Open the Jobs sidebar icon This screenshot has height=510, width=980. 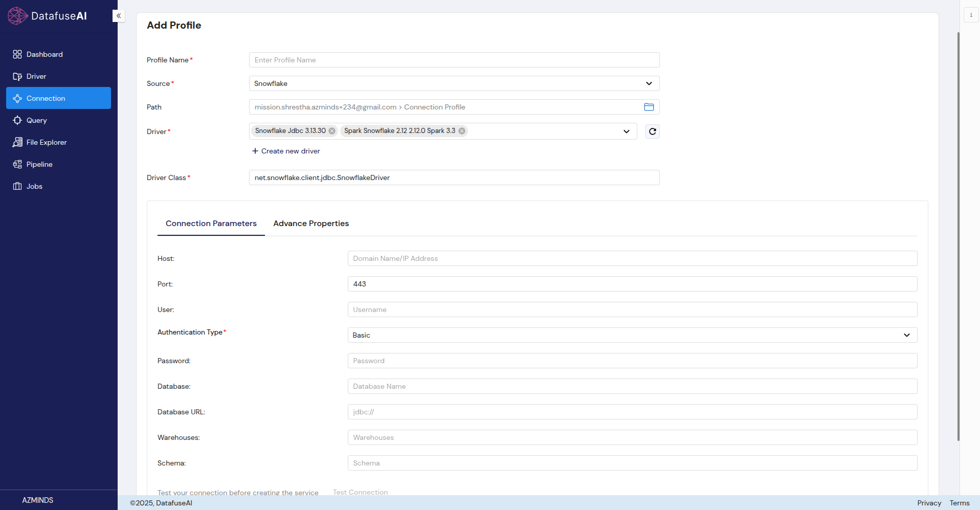(17, 186)
